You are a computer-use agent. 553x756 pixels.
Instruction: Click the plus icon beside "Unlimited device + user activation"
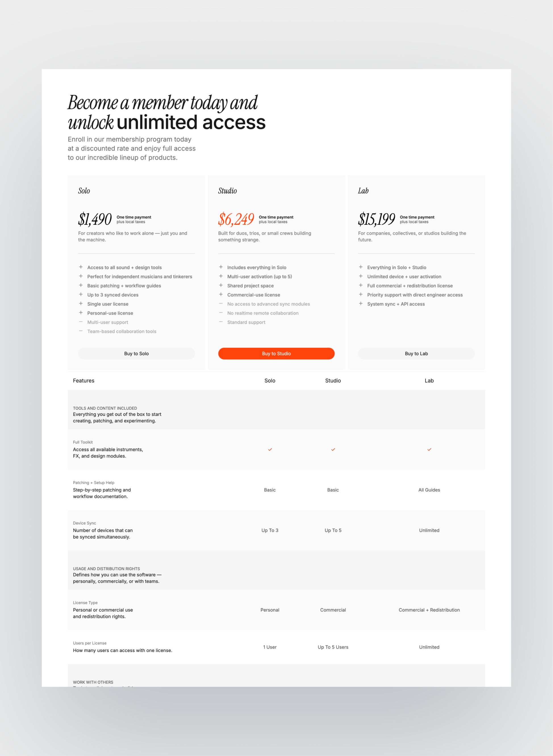361,276
